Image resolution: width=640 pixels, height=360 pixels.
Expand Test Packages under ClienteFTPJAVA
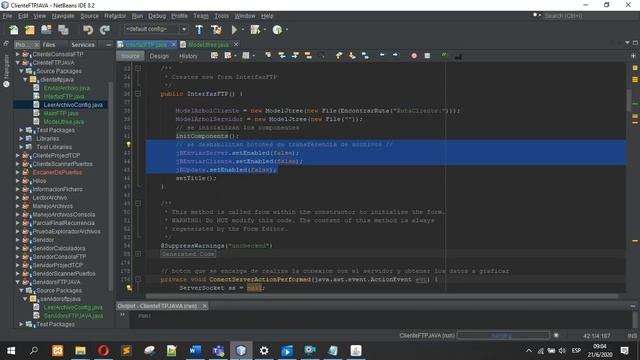[21, 130]
